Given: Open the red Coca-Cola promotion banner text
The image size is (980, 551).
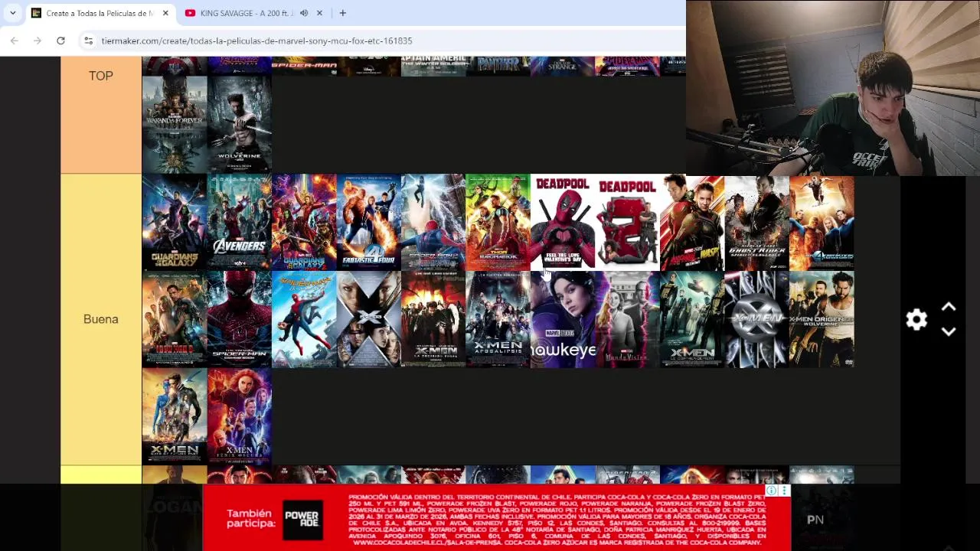Looking at the screenshot, I should 557,520.
